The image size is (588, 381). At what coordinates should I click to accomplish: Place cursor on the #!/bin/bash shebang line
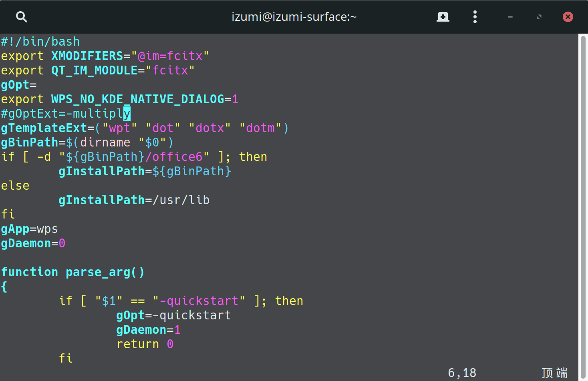(x=40, y=42)
